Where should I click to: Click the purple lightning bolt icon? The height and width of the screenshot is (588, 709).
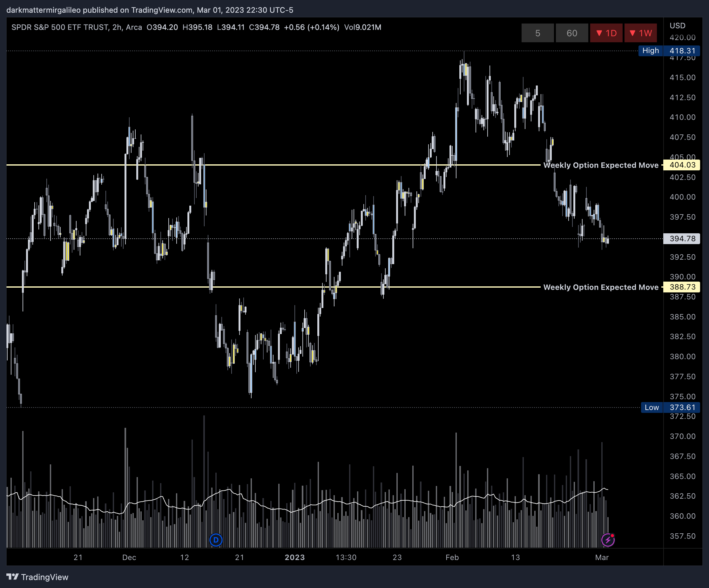pyautogui.click(x=607, y=540)
